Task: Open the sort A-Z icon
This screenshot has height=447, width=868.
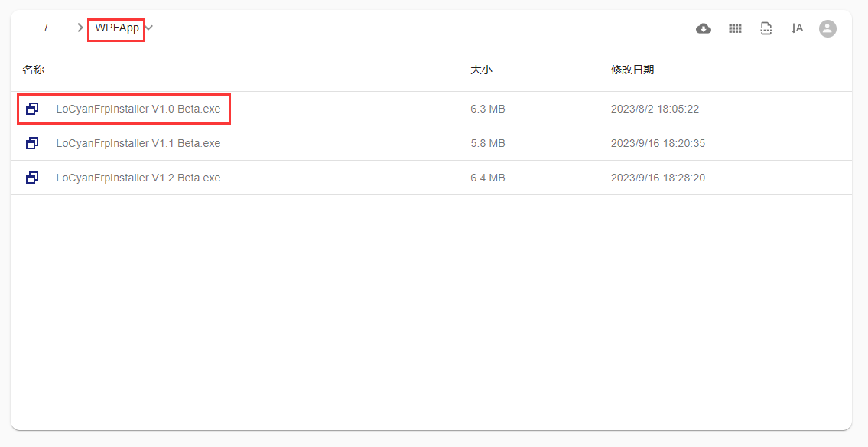Action: click(797, 28)
